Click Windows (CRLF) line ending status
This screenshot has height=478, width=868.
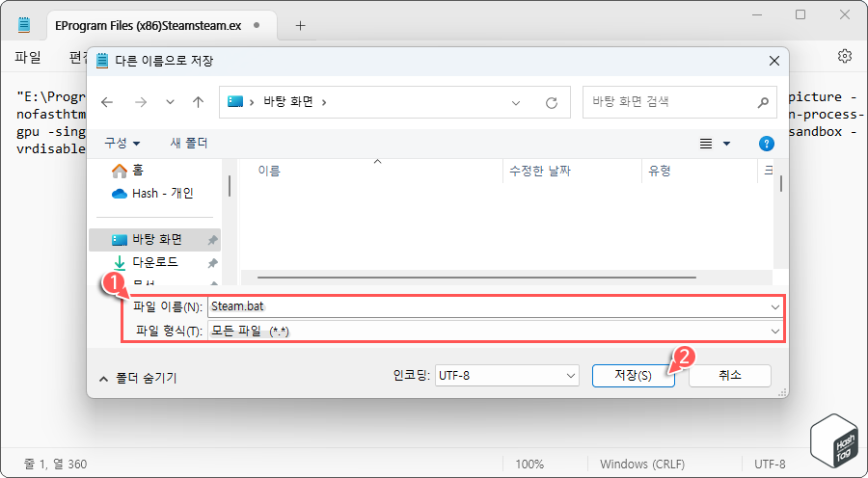(x=642, y=465)
